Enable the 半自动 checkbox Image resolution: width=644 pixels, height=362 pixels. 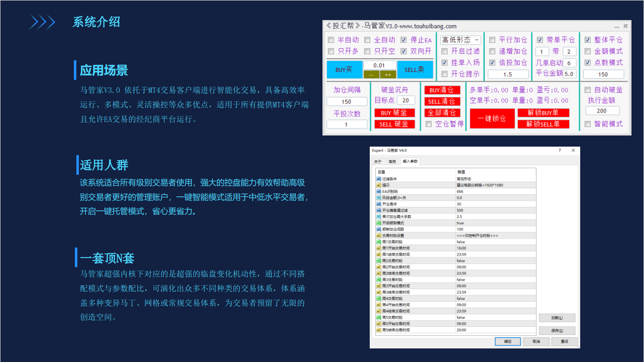click(x=331, y=40)
